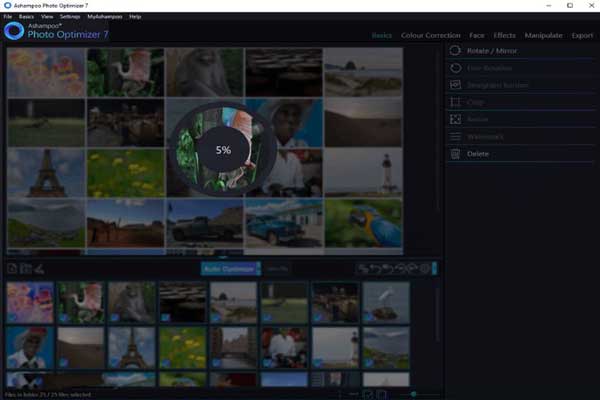The image size is (600, 400).
Task: Expand the Auto Optimize dropdown arrow
Action: coord(259,269)
